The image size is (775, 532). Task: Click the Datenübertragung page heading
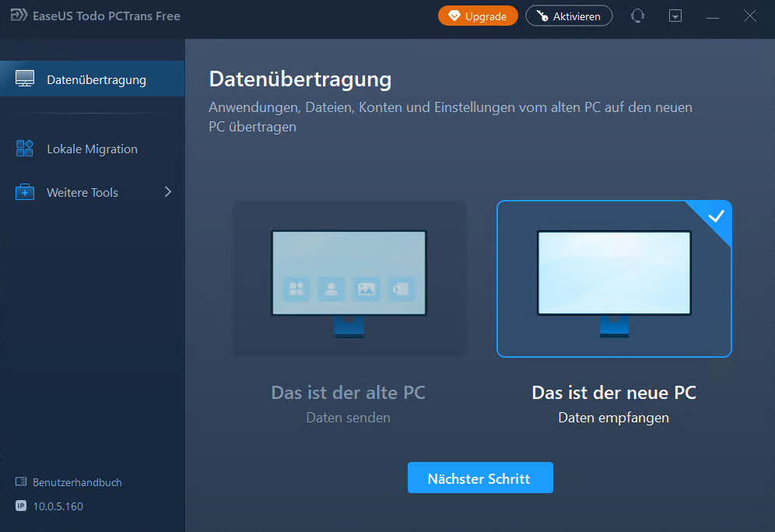point(300,79)
